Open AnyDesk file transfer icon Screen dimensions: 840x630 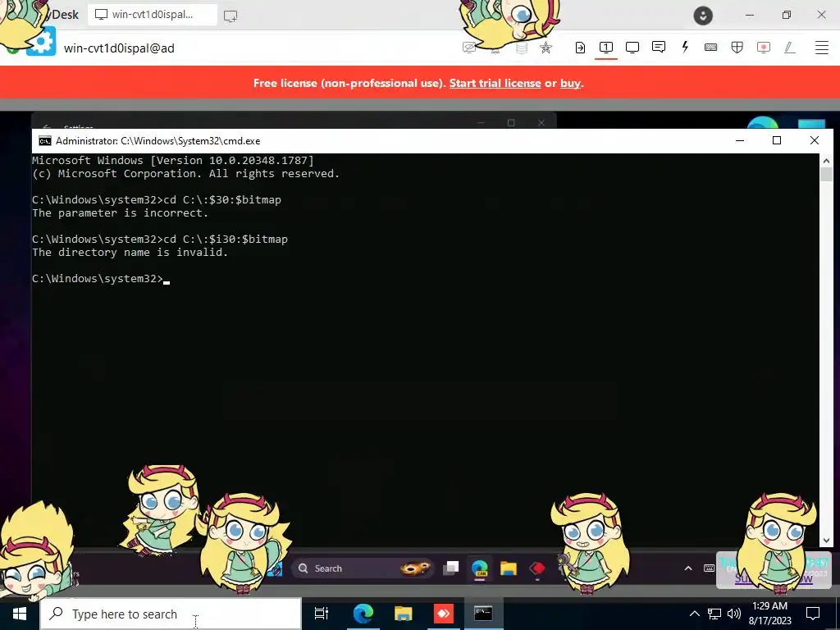click(x=580, y=48)
